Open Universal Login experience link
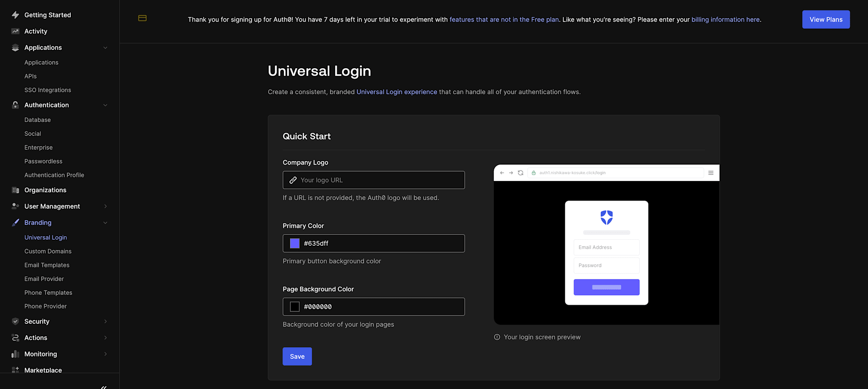 tap(397, 92)
